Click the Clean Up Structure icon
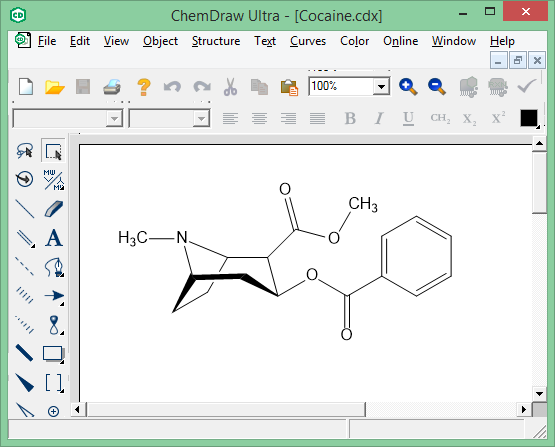The image size is (555, 447). (468, 87)
